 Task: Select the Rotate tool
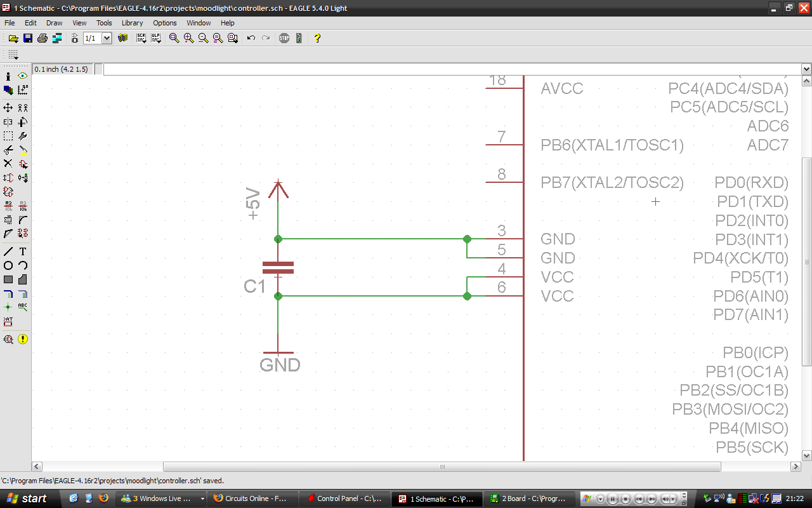pos(23,122)
